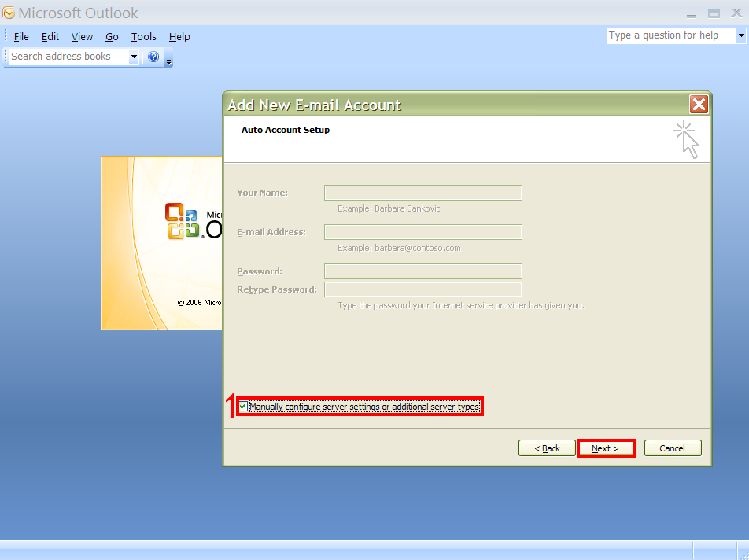
Task: Open the File menu
Action: pyautogui.click(x=21, y=36)
